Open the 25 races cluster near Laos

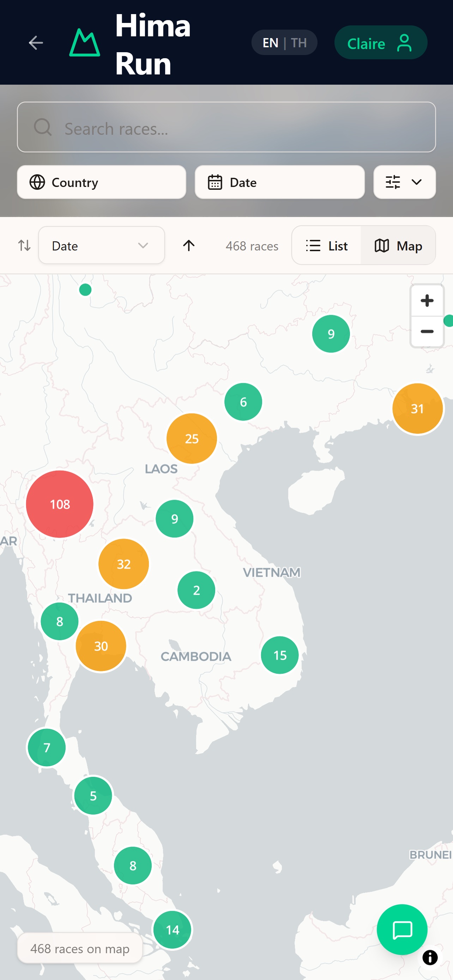[192, 438]
